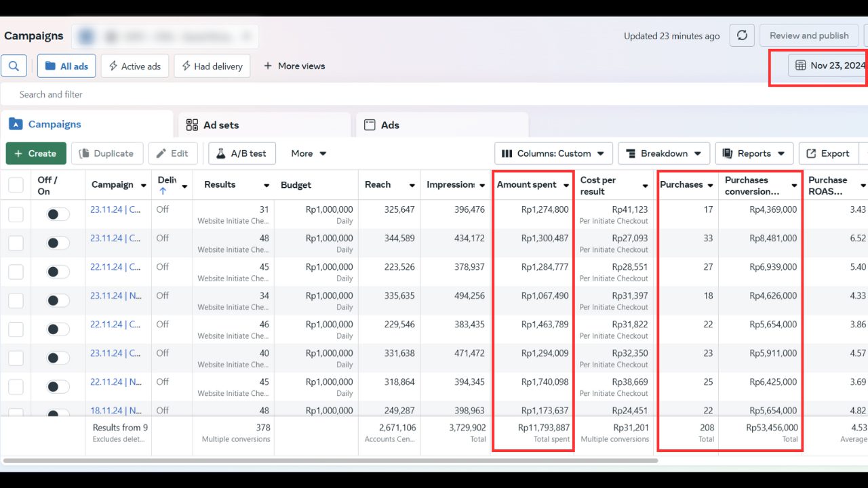Click the A/B test flask icon
868x488 pixels.
[220, 153]
